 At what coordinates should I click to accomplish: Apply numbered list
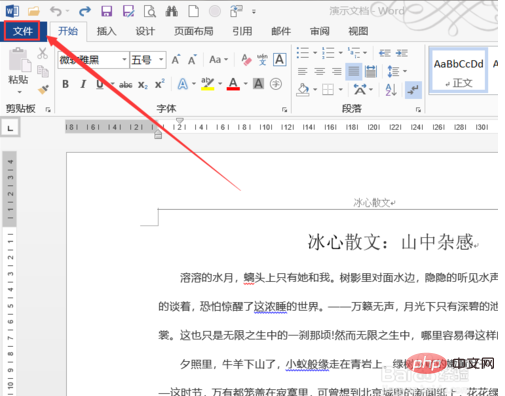click(328, 53)
